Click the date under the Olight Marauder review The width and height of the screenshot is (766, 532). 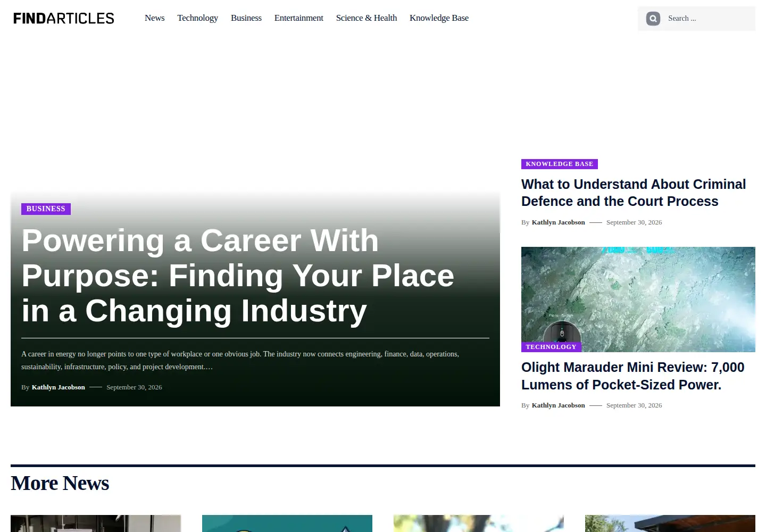point(634,405)
